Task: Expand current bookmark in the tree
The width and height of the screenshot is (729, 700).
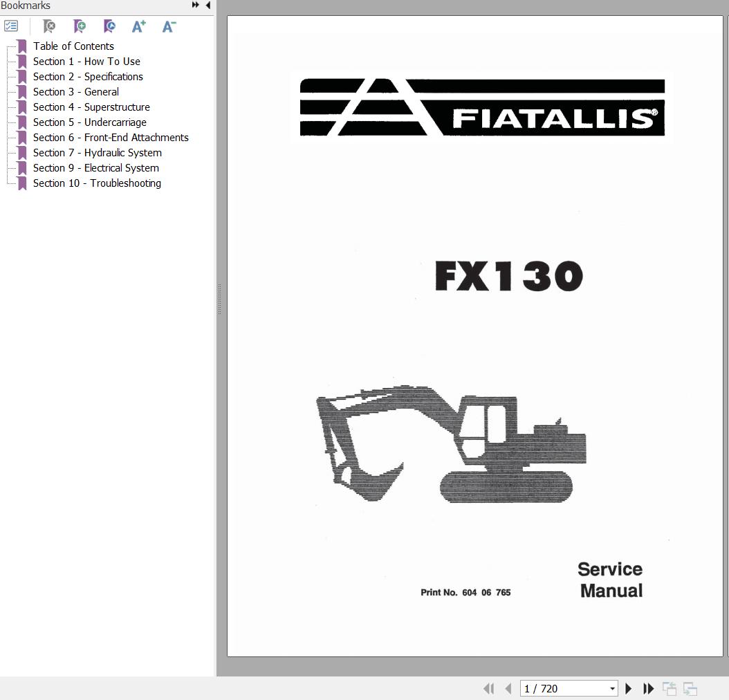Action: coord(109,26)
